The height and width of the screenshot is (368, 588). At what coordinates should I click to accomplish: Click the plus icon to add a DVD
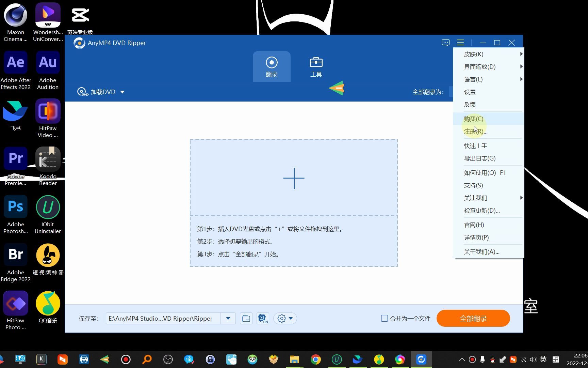click(294, 178)
